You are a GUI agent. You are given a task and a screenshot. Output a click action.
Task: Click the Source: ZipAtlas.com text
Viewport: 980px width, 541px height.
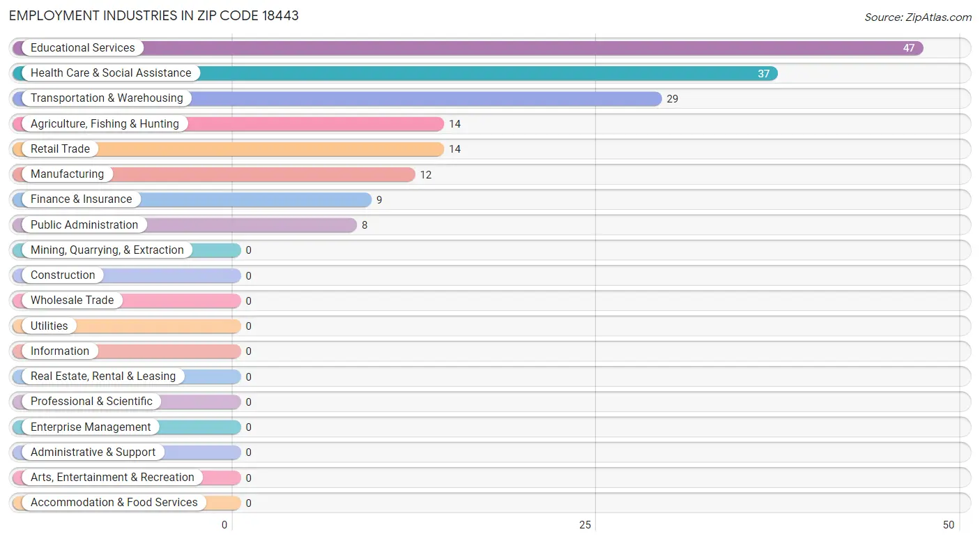(x=918, y=17)
